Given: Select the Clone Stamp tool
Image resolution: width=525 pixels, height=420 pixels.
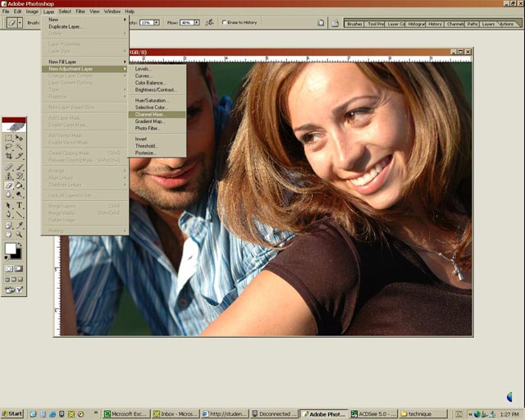Looking at the screenshot, I should [9, 176].
